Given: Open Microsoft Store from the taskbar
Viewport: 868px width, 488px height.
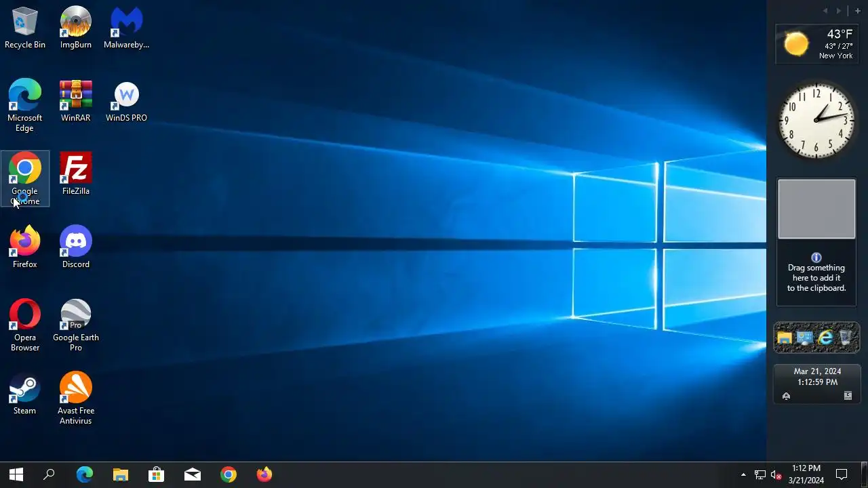Looking at the screenshot, I should point(157,474).
